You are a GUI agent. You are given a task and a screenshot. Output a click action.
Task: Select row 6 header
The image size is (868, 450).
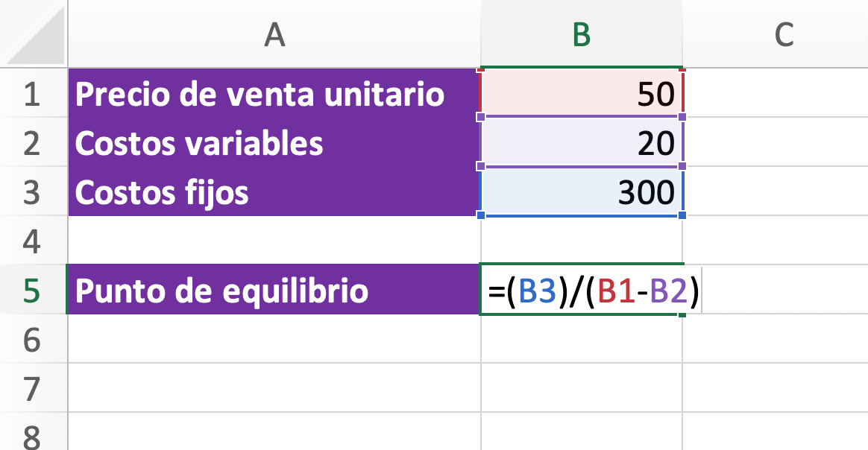click(x=32, y=340)
